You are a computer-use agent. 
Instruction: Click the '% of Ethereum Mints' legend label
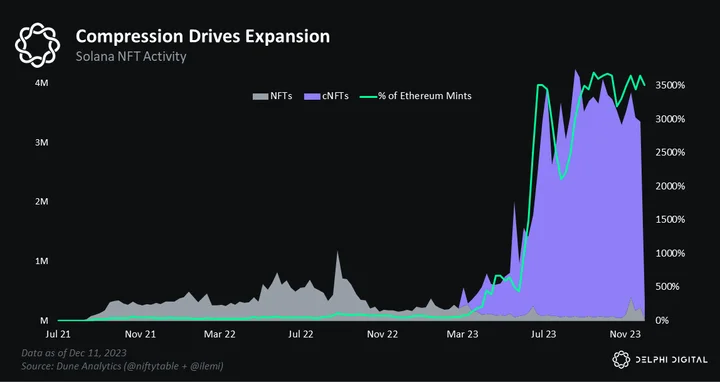click(x=425, y=96)
